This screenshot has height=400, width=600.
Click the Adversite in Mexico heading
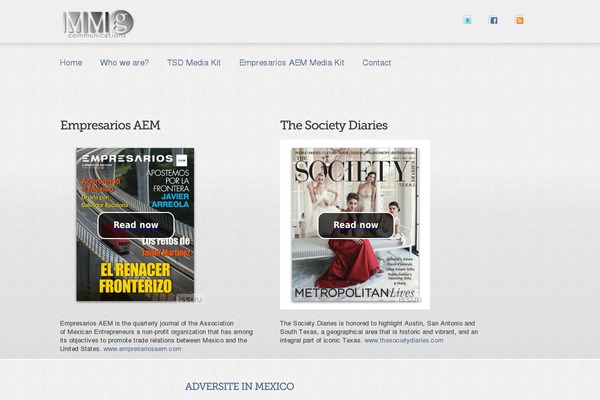pos(240,387)
